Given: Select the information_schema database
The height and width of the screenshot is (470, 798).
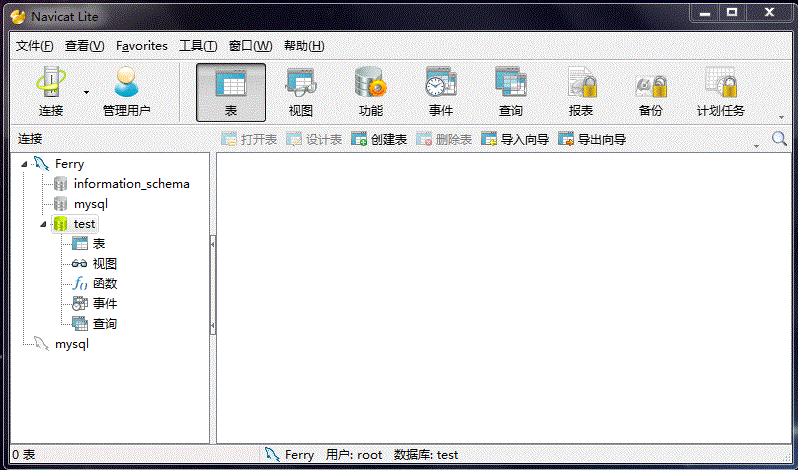Looking at the screenshot, I should coord(130,184).
